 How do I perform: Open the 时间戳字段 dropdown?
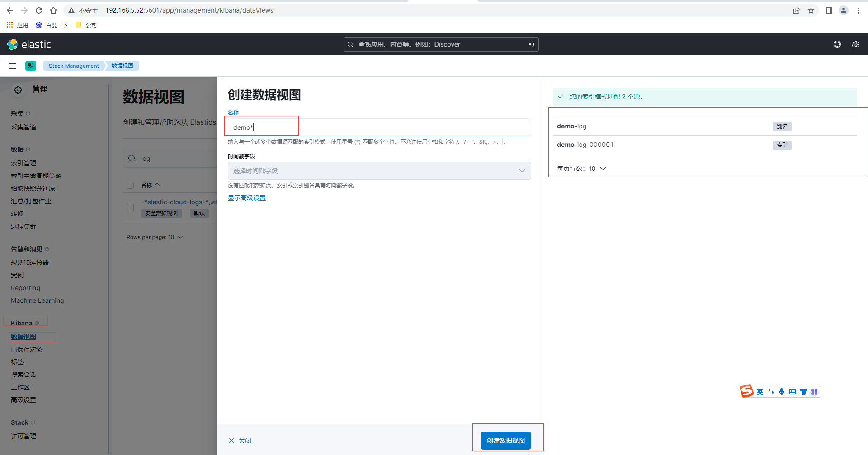coord(379,171)
